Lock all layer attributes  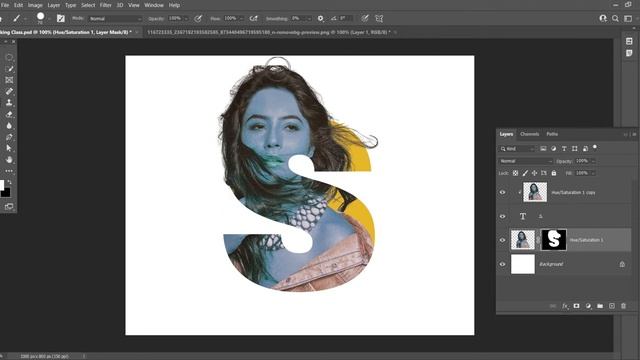click(x=554, y=173)
